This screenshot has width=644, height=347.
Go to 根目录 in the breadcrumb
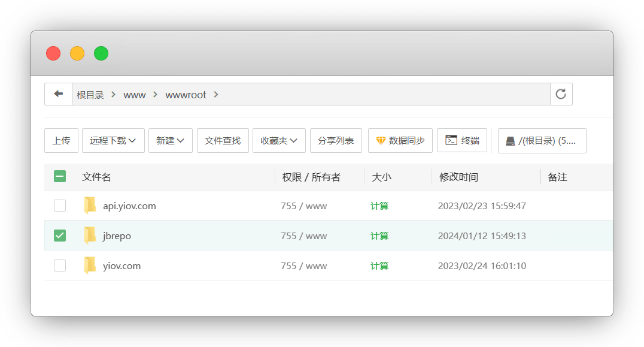90,95
